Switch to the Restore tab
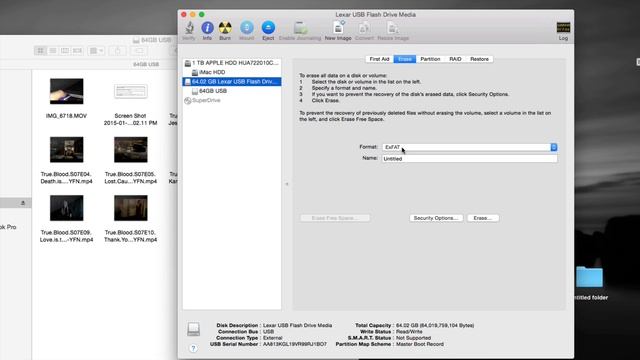Screen dimensions: 640x360 click(x=479, y=59)
